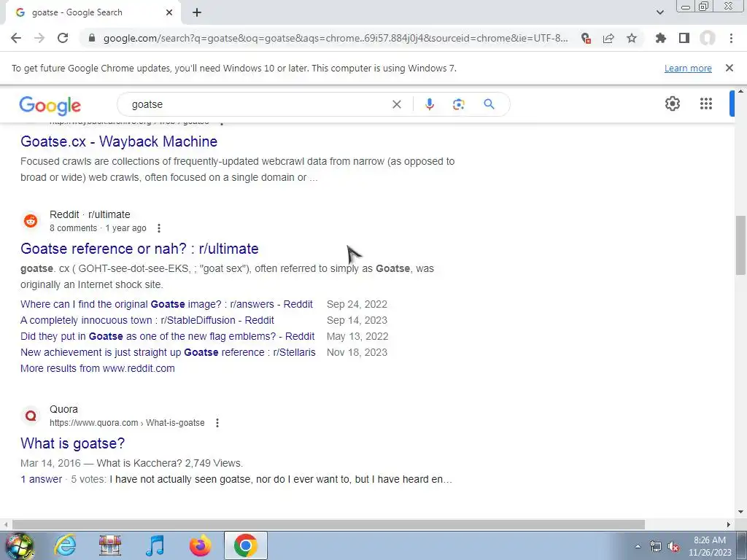Image resolution: width=747 pixels, height=560 pixels.
Task: Expand the tab search chevron
Action: point(659,12)
